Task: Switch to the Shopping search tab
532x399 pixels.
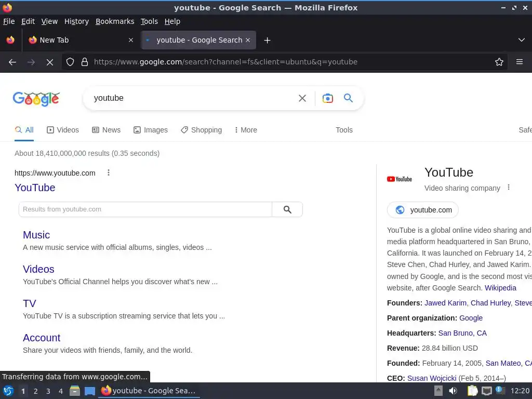Action: [201, 130]
